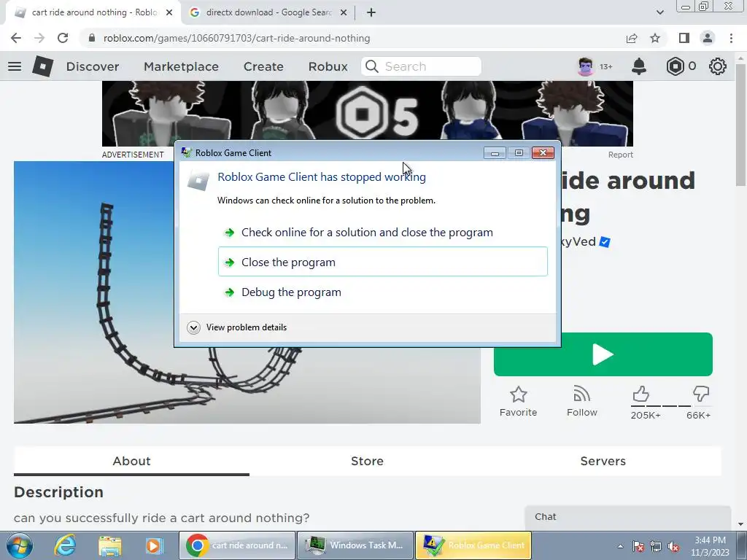Reload the page with refresh icon
This screenshot has width=747, height=560.
(63, 38)
